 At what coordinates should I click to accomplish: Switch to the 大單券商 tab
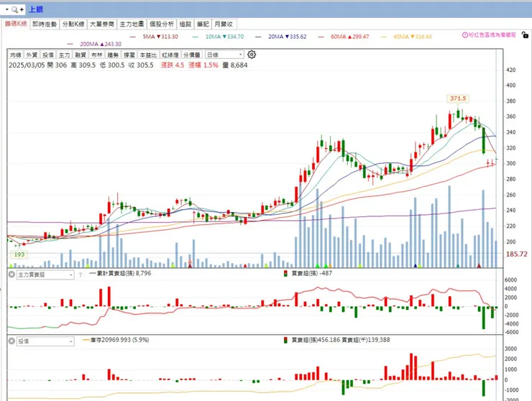pyautogui.click(x=102, y=24)
